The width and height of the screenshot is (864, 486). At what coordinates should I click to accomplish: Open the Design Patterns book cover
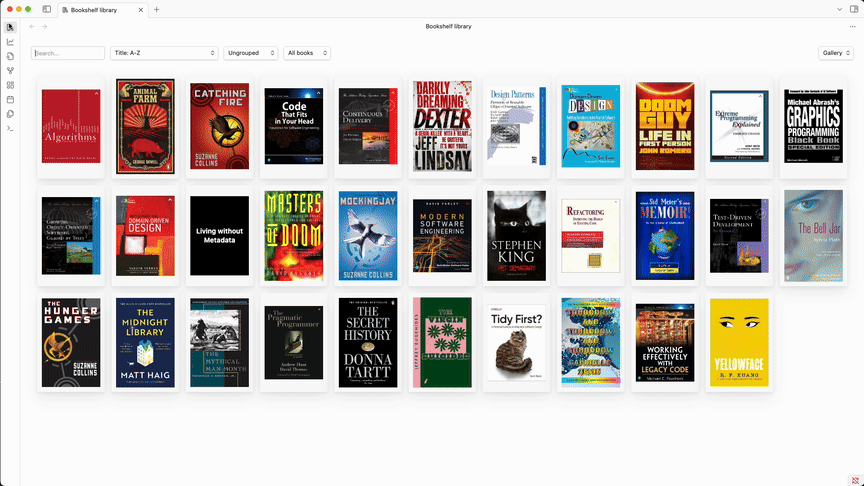(516, 126)
